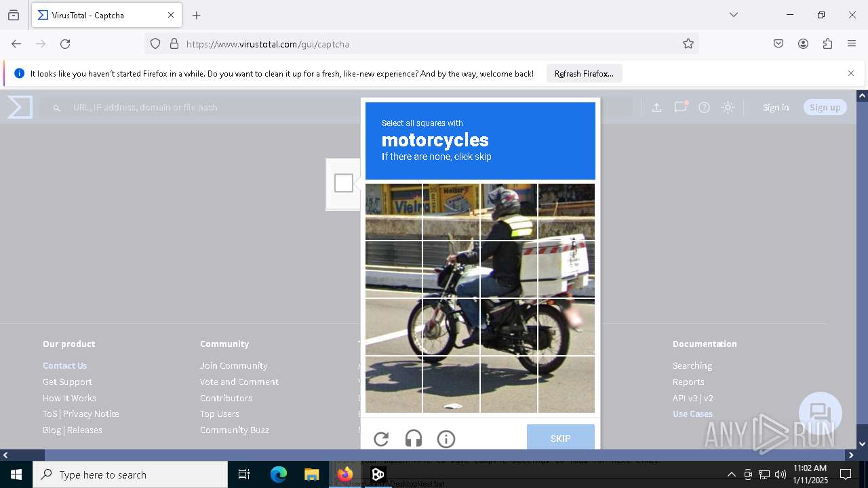Open a new tab with plus button

(x=197, y=15)
